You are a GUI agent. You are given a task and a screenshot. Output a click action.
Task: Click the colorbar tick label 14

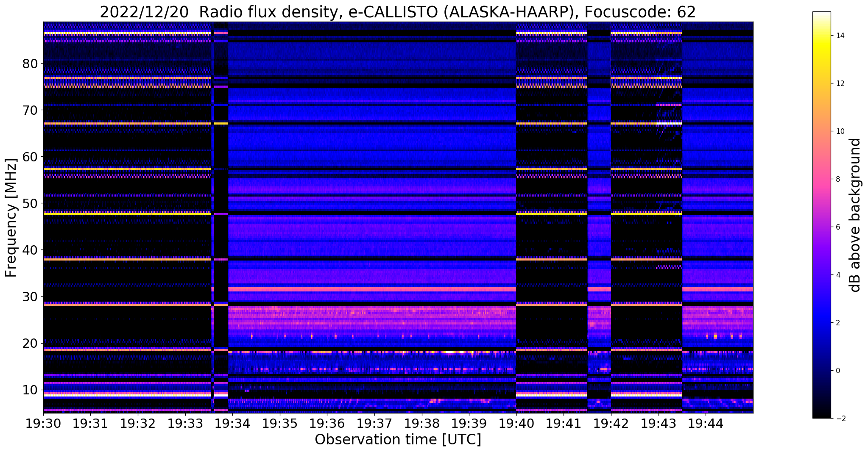click(x=839, y=36)
